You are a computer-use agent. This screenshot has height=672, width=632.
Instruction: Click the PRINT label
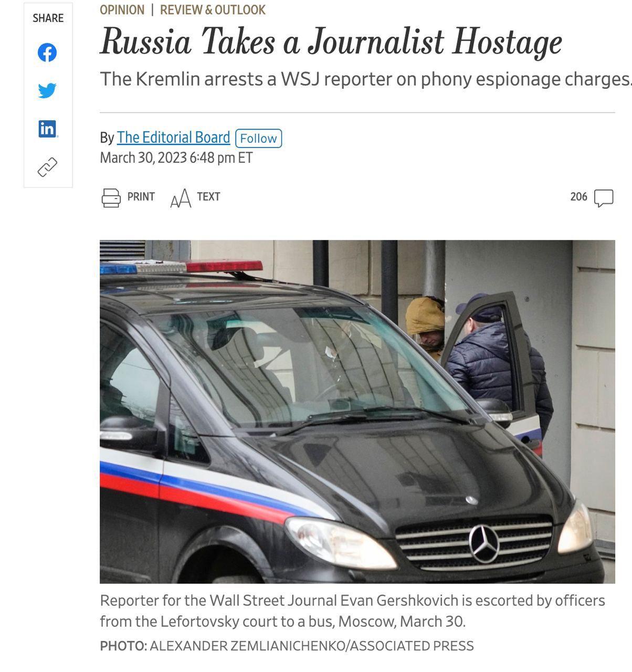(141, 197)
